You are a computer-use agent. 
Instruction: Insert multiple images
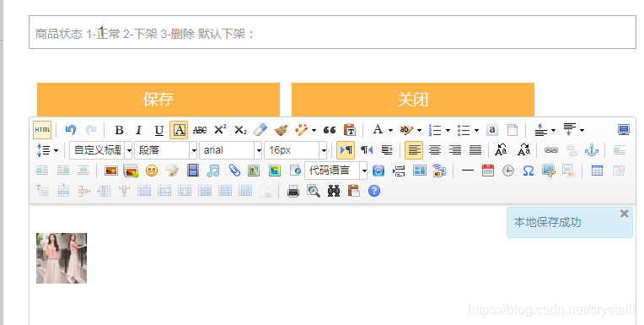pos(131,171)
